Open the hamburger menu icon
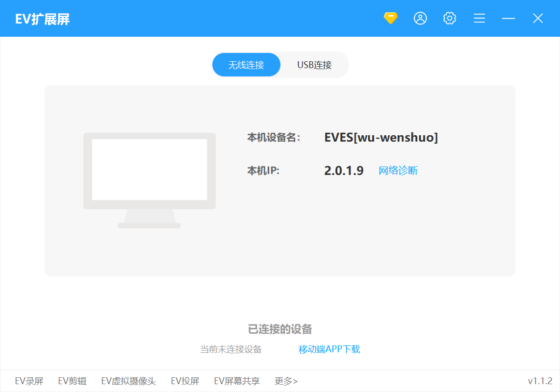The image size is (560, 392). pyautogui.click(x=479, y=18)
